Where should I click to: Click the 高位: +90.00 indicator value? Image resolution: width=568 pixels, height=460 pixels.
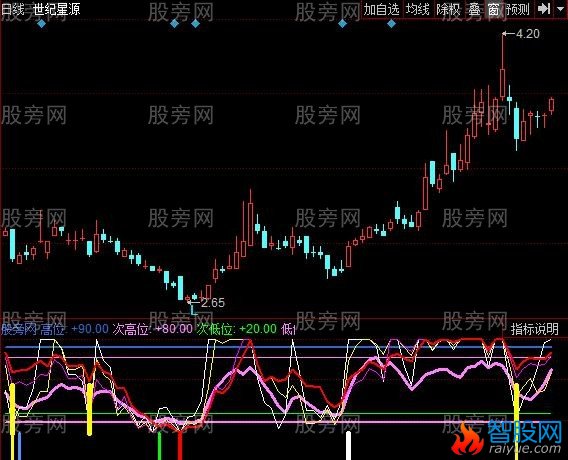tap(74, 329)
